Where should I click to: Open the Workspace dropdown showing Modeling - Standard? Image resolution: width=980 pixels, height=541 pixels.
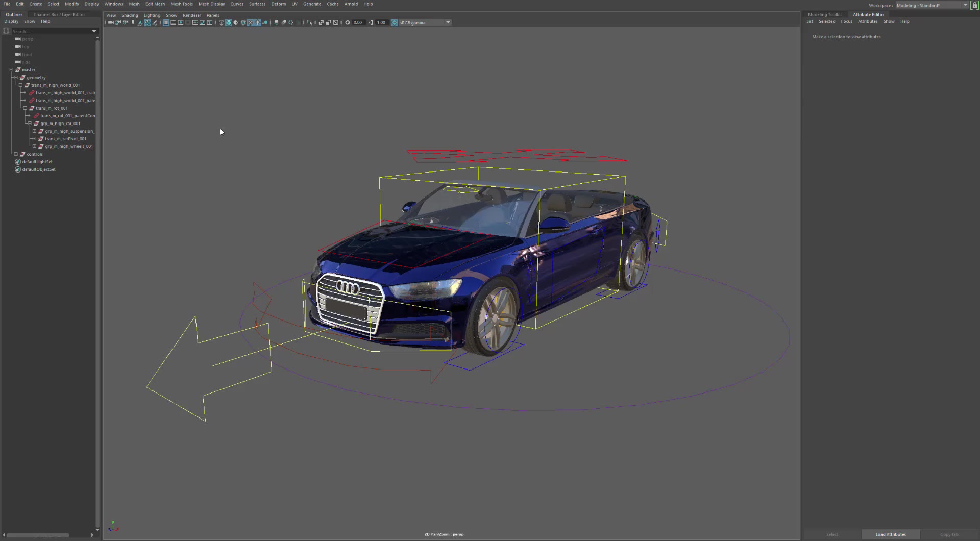click(x=932, y=5)
